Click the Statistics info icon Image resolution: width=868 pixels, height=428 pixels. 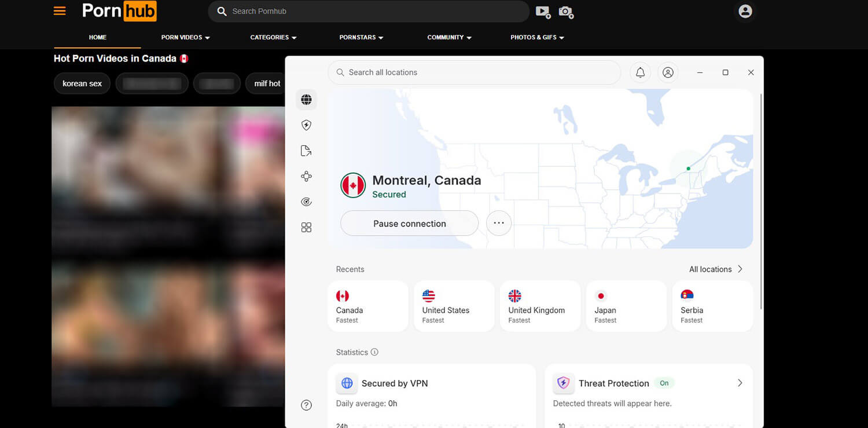click(374, 352)
